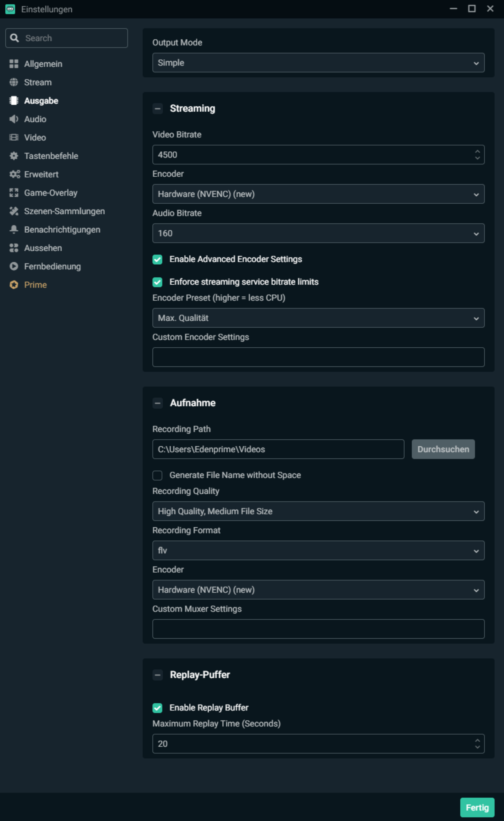
Task: Click the Stream globe icon
Action: point(14,82)
